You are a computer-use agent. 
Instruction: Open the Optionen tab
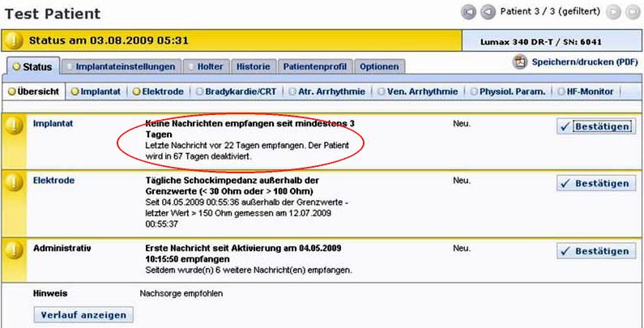pyautogui.click(x=378, y=67)
